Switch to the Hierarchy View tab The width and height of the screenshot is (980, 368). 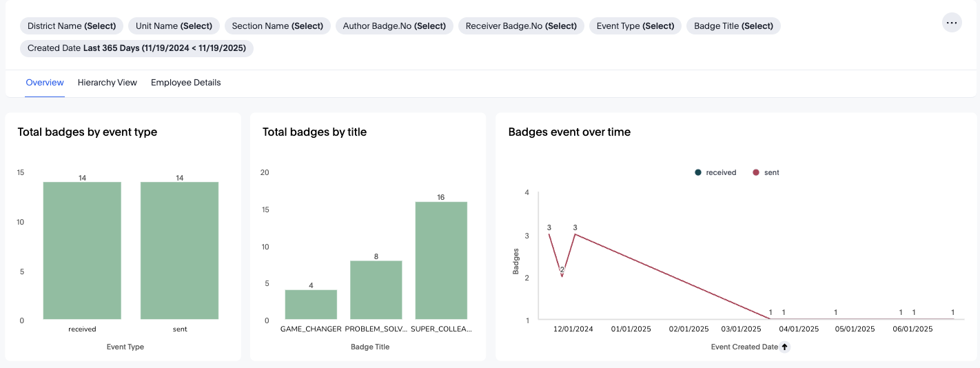tap(108, 83)
